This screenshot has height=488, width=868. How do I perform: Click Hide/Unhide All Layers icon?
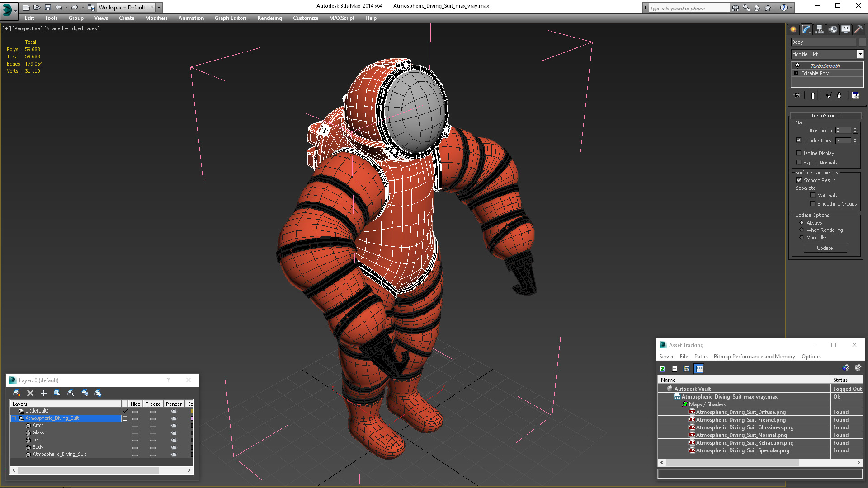(85, 393)
